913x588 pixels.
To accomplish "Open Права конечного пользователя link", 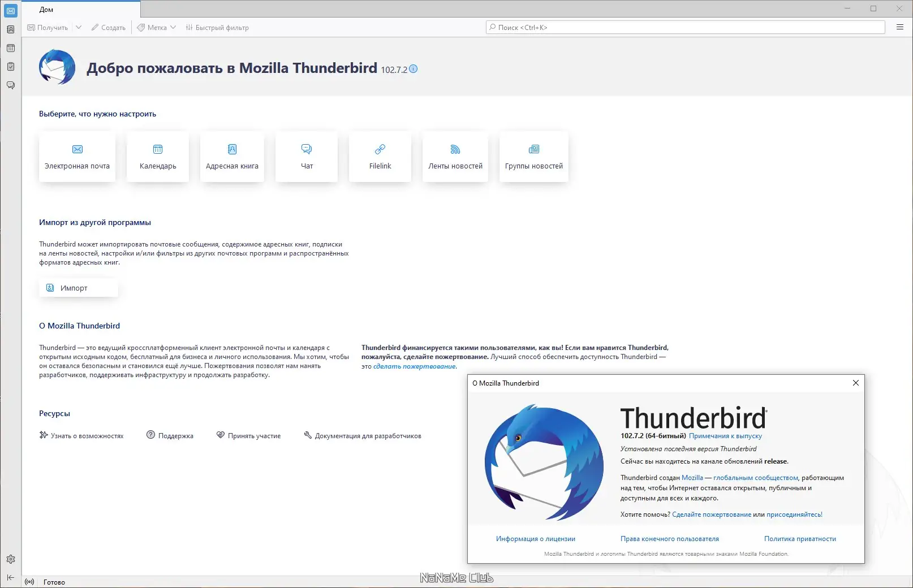I will [670, 539].
